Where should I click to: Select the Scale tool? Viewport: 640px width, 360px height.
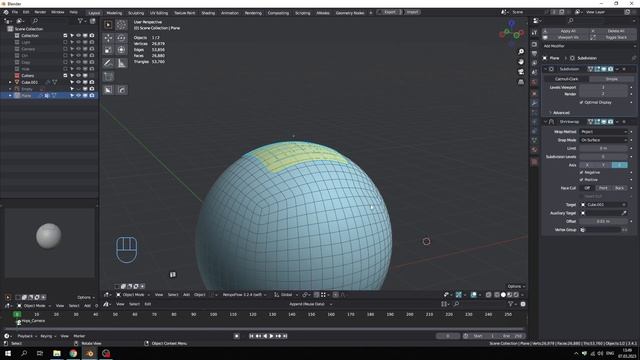[x=108, y=50]
